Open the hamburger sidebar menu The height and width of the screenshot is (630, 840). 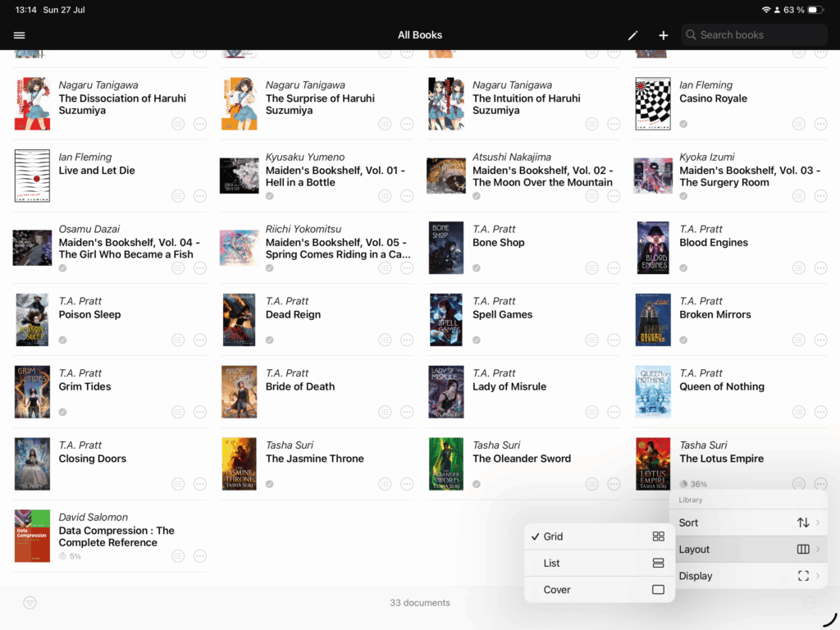[20, 35]
